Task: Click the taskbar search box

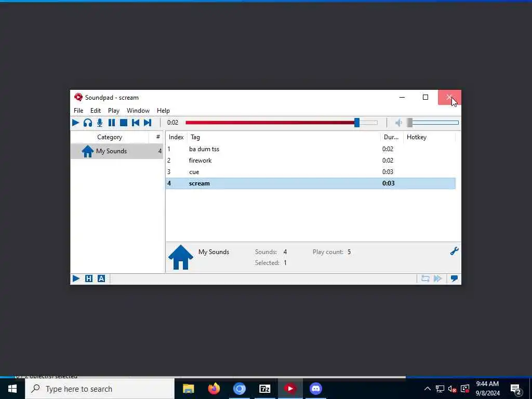Action: coord(100,389)
